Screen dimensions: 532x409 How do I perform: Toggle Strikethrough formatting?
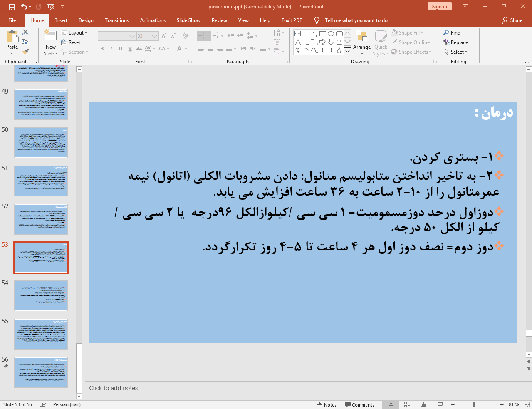139,49
